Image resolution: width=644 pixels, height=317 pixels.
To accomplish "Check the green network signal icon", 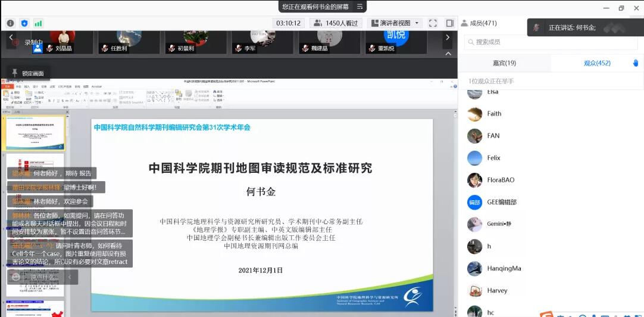I will click(38, 23).
